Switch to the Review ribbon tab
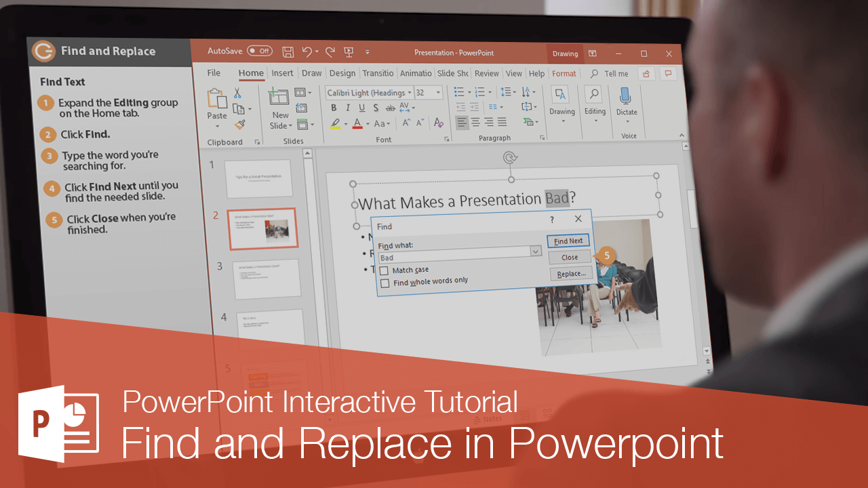 pyautogui.click(x=486, y=73)
